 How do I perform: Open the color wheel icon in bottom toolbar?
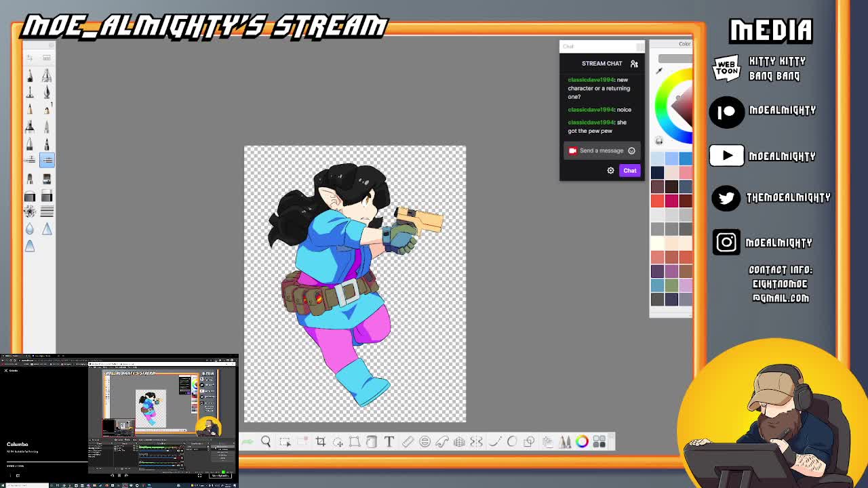click(x=582, y=442)
